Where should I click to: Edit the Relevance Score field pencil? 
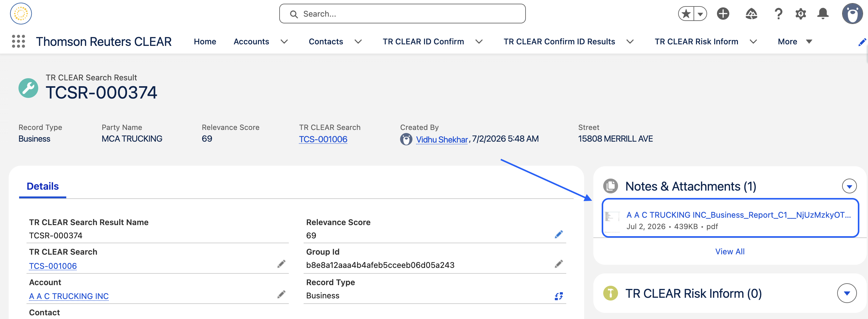click(x=558, y=235)
